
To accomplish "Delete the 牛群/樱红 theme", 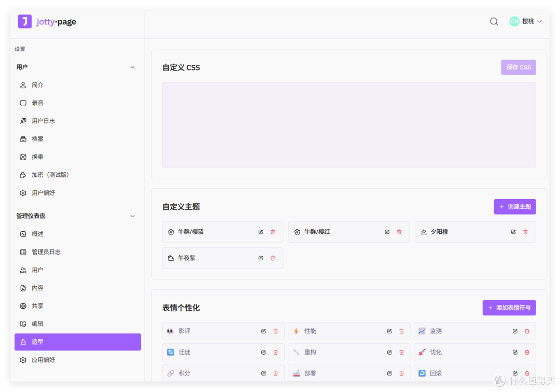I will click(399, 232).
